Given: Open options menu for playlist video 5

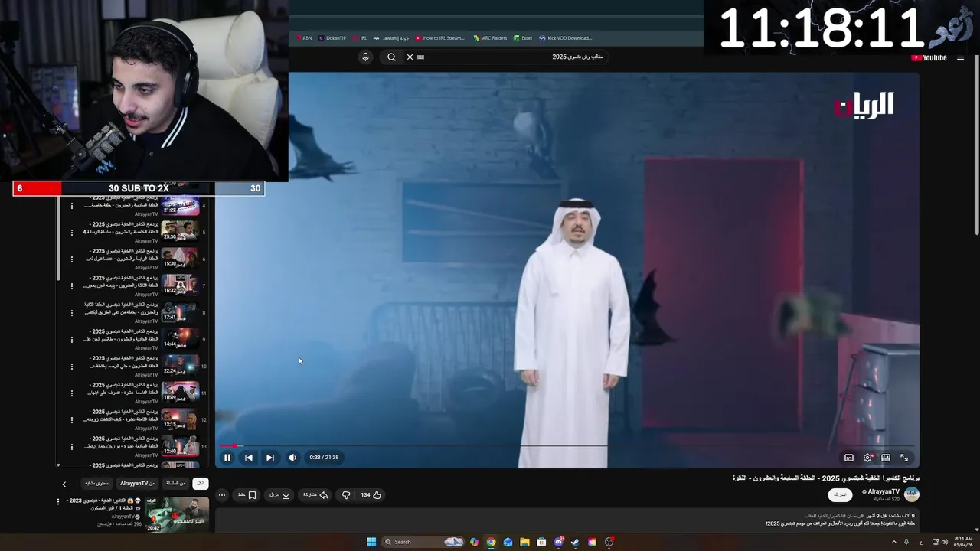Looking at the screenshot, I should [x=72, y=233].
